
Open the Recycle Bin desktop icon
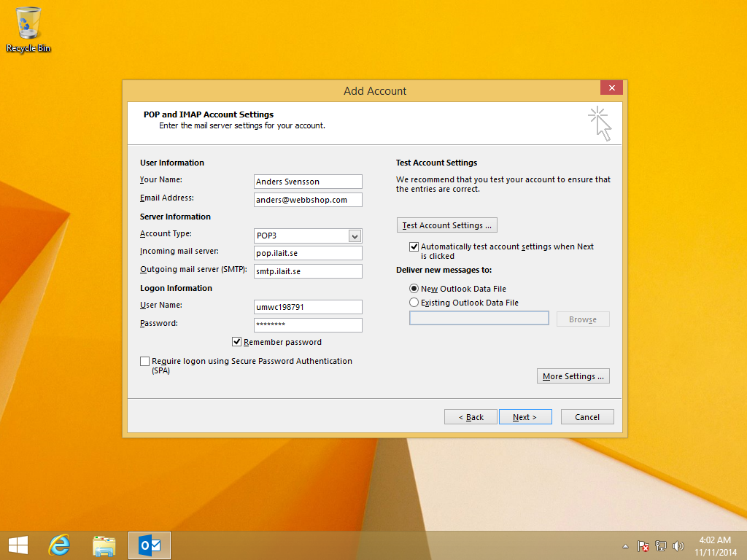coord(28,29)
